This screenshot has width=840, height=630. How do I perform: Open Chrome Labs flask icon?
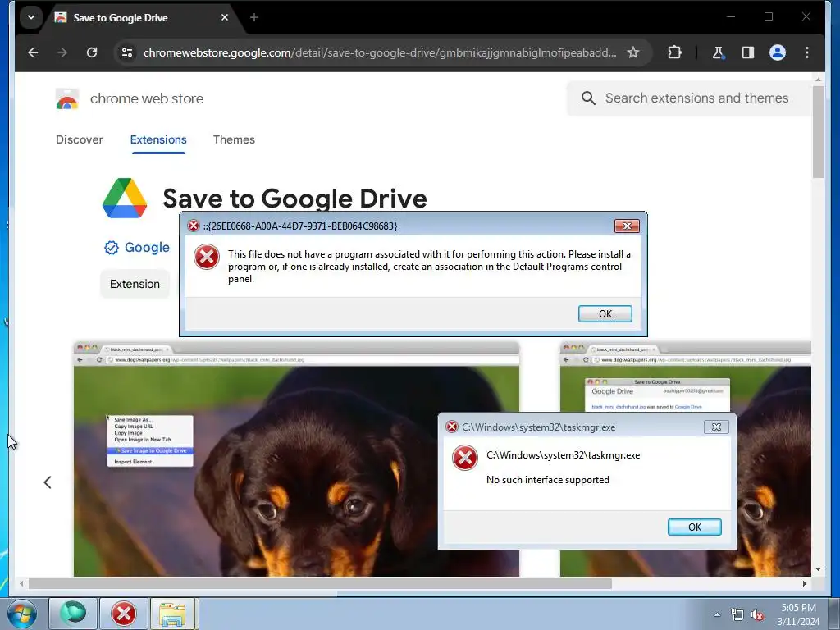(718, 52)
